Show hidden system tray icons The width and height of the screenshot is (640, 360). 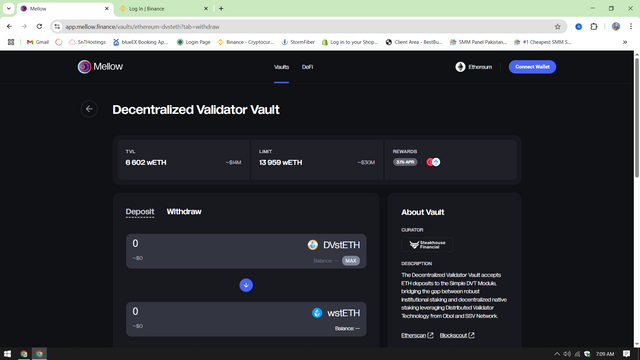pos(557,354)
